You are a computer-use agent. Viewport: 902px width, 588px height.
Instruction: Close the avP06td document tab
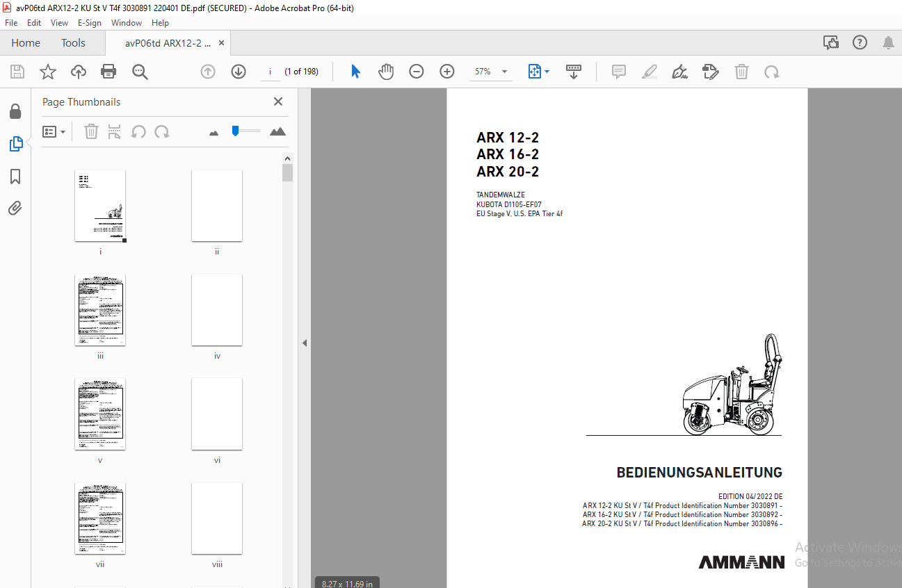[221, 43]
